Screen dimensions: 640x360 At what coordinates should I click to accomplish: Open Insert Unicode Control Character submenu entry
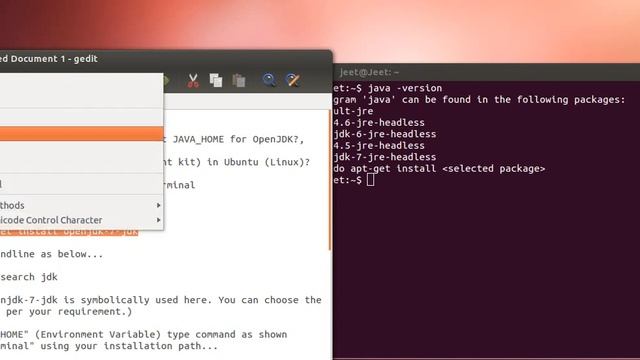pos(82,220)
